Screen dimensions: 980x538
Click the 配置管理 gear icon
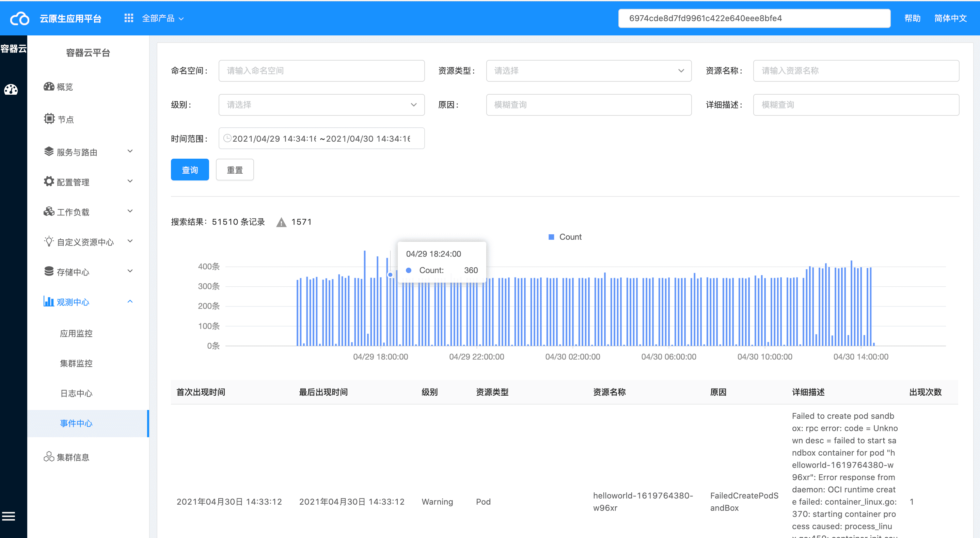coord(49,181)
